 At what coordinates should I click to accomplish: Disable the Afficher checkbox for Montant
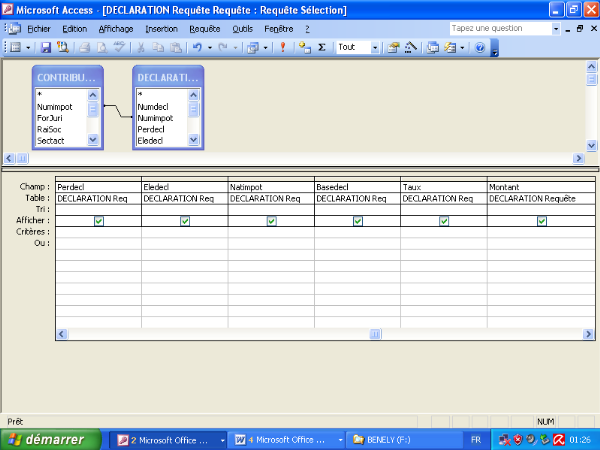(541, 221)
